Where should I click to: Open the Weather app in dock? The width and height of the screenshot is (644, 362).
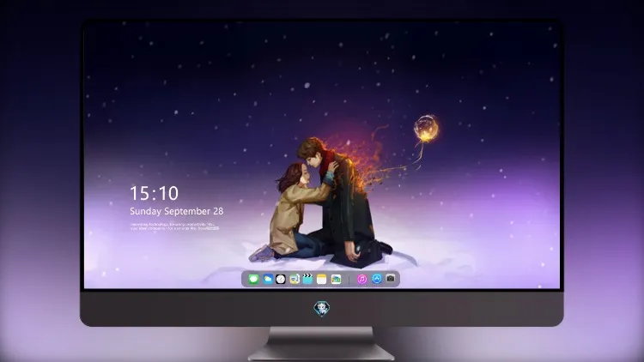pyautogui.click(x=267, y=279)
